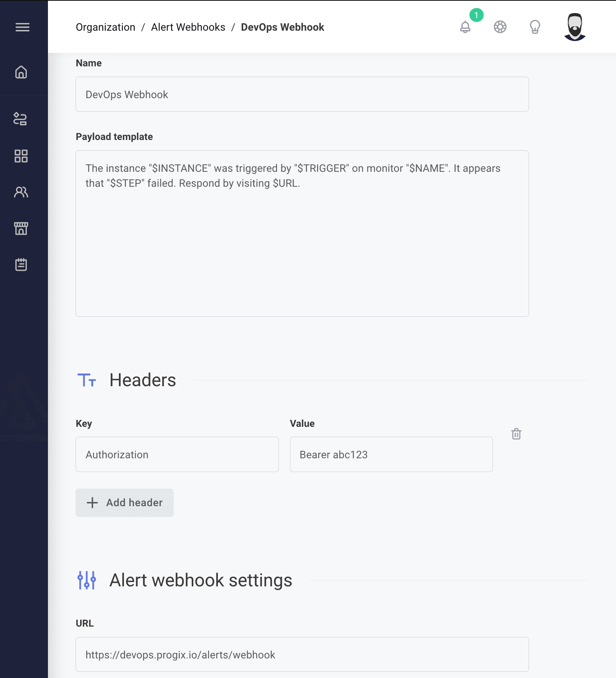Click the Tt icon next to Headers
This screenshot has width=616, height=678.
click(x=87, y=380)
